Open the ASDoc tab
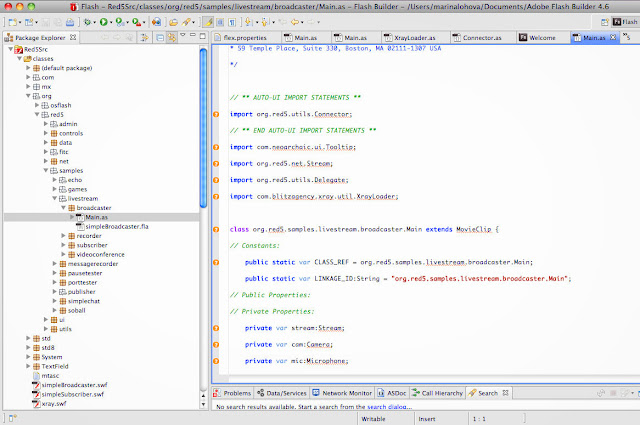This screenshot has height=425, width=640. pyautogui.click(x=392, y=393)
